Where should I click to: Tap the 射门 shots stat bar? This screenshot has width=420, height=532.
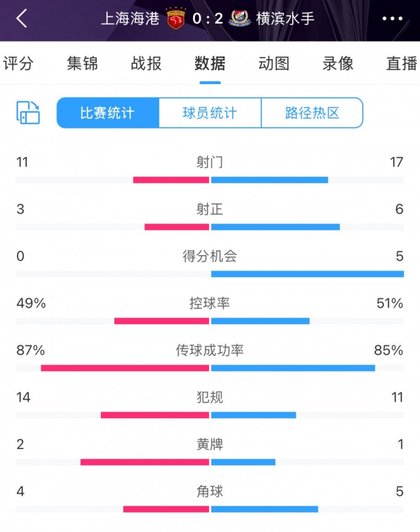pos(210,180)
